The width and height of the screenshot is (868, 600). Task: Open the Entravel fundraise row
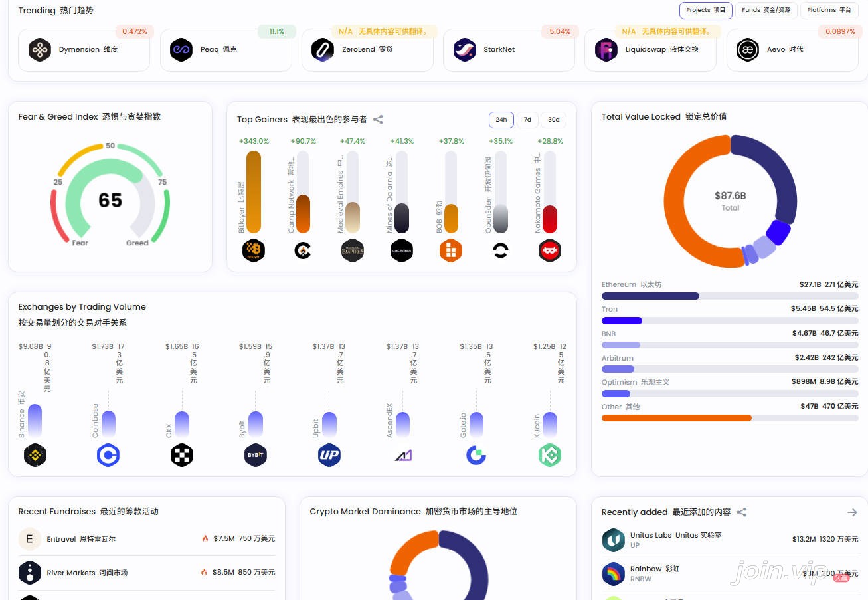tap(147, 539)
